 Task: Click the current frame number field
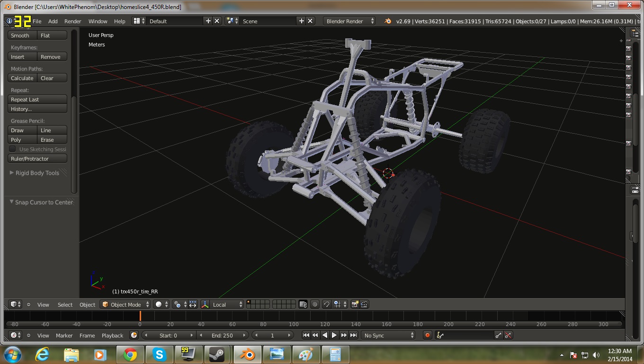273,335
